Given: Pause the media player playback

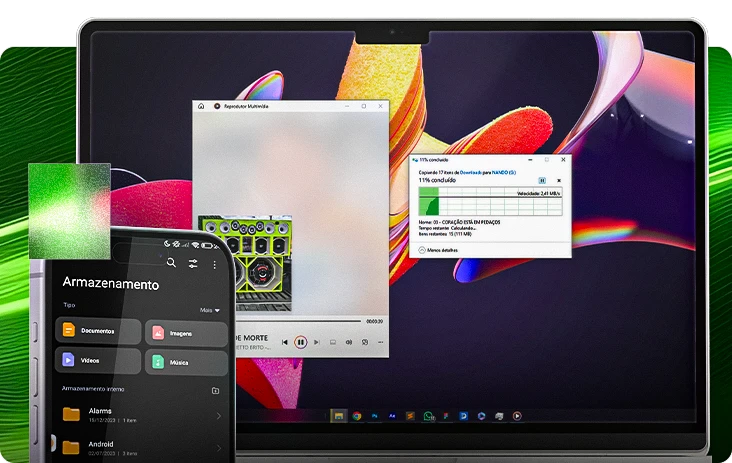Looking at the screenshot, I should pyautogui.click(x=301, y=342).
